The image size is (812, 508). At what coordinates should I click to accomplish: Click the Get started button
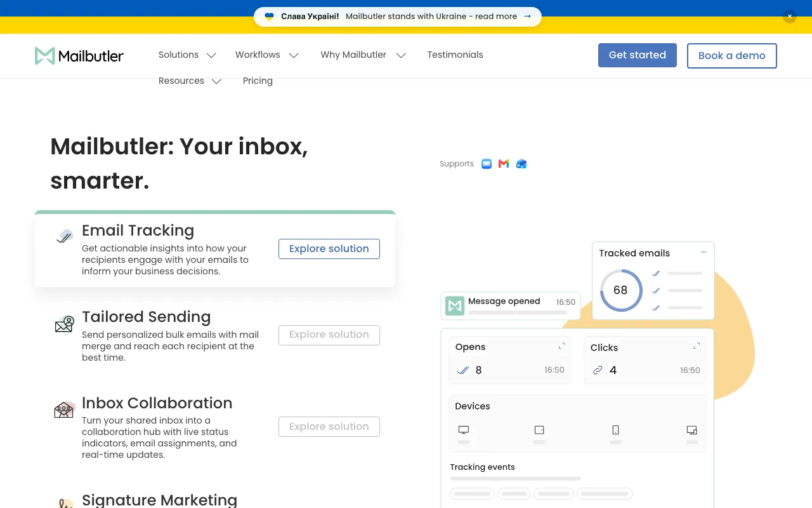(x=638, y=55)
